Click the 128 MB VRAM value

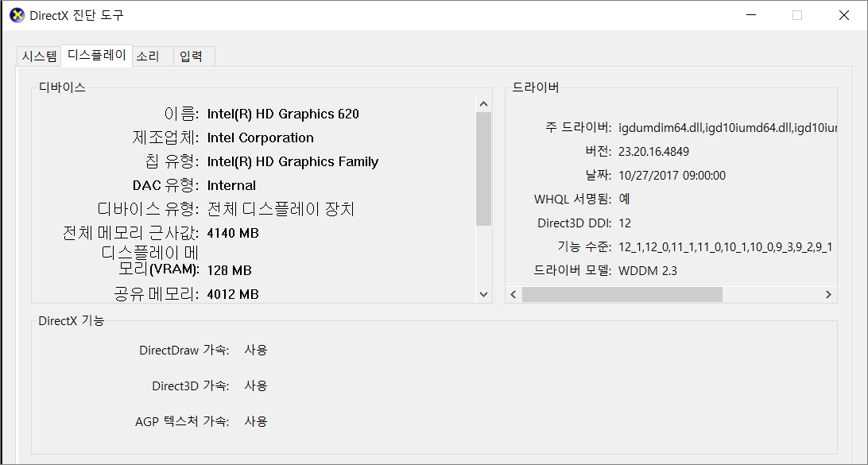(229, 270)
